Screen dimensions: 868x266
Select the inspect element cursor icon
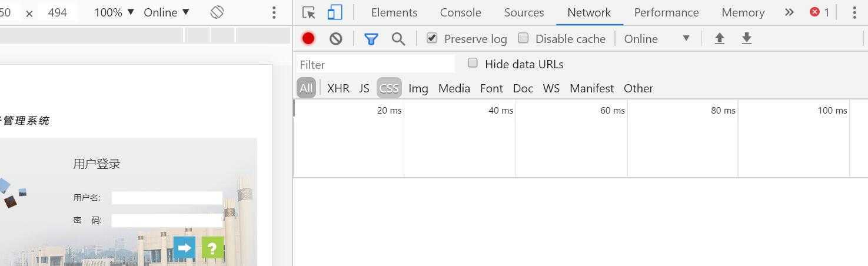click(x=309, y=12)
